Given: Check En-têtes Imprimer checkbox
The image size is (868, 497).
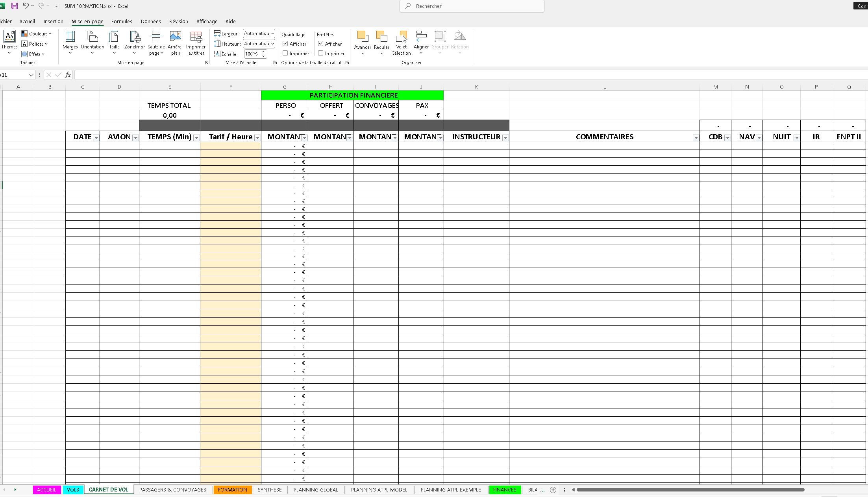Looking at the screenshot, I should (x=321, y=53).
